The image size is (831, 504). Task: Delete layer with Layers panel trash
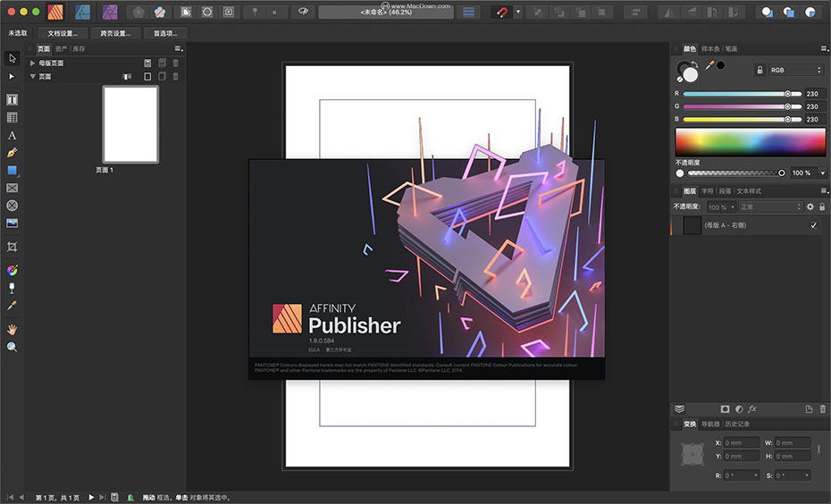click(x=823, y=409)
